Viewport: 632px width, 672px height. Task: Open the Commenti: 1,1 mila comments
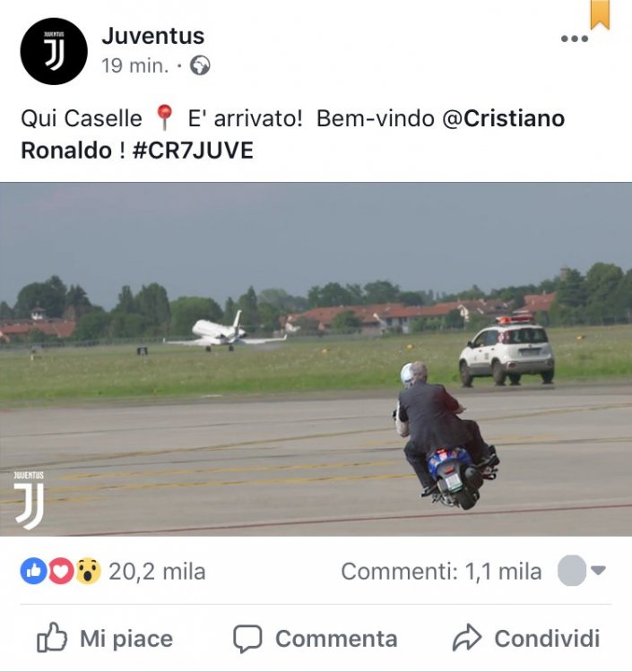[441, 572]
